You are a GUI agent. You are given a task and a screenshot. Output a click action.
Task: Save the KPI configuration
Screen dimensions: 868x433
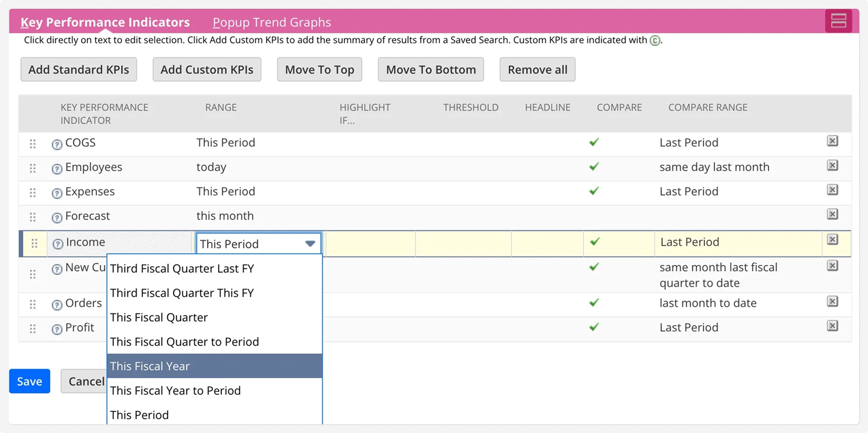tap(29, 381)
